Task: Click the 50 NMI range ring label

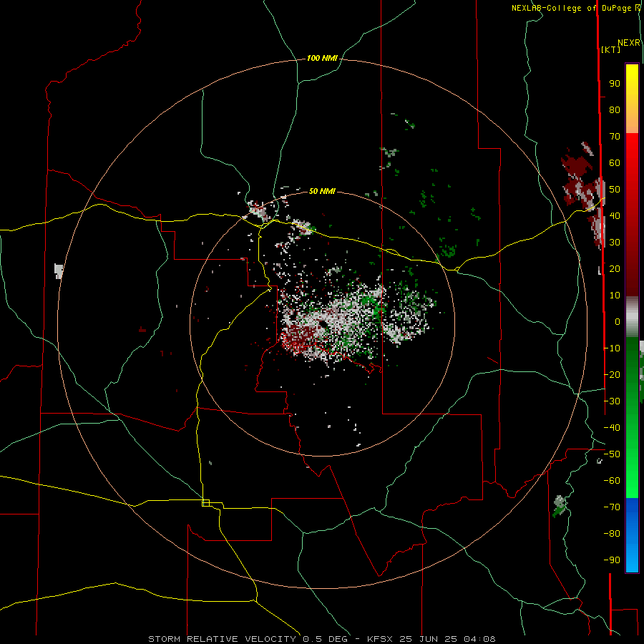Action: click(322, 191)
